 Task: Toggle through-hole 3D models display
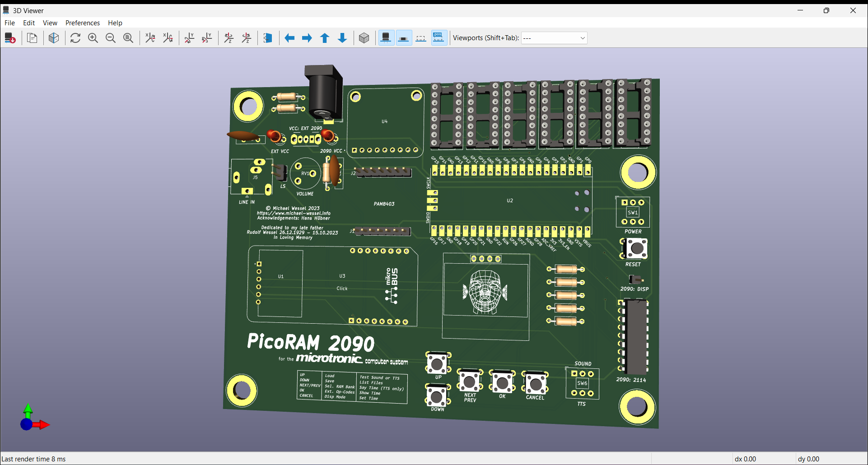pos(386,38)
